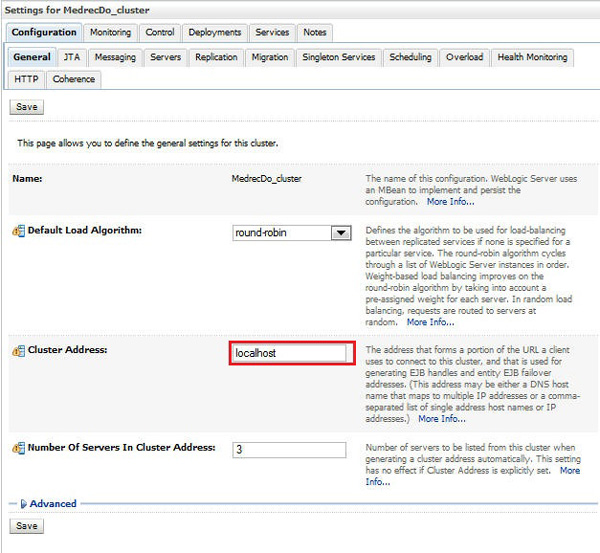Open the Coherence sub-tab
This screenshot has width=600, height=553.
(x=73, y=79)
